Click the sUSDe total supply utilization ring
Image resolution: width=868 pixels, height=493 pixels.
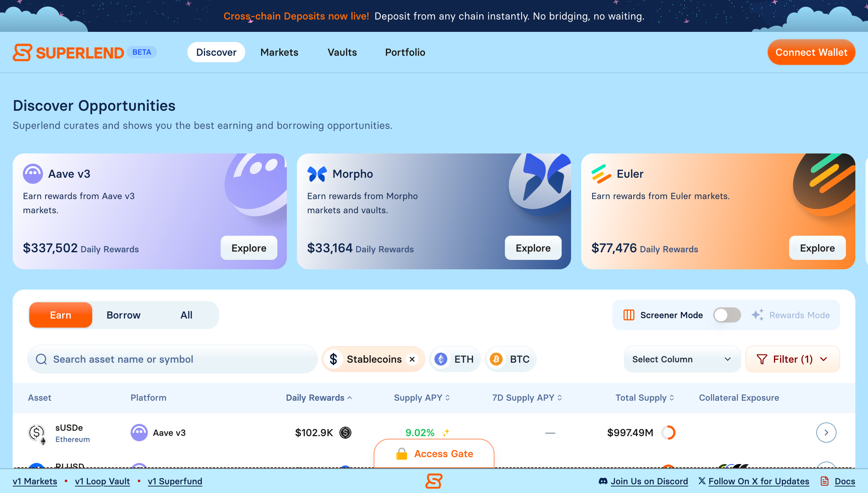pos(668,433)
